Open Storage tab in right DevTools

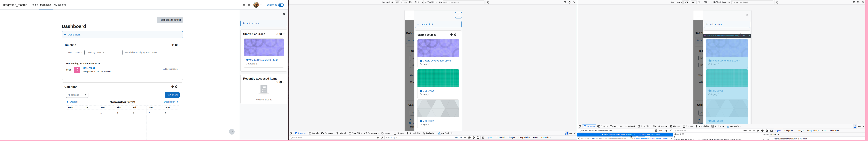coord(688,127)
